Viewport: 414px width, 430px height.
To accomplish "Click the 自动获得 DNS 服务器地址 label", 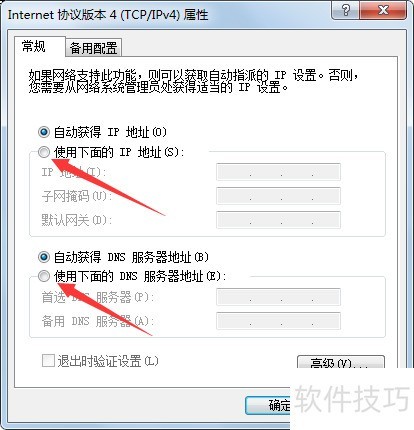I will 131,257.
